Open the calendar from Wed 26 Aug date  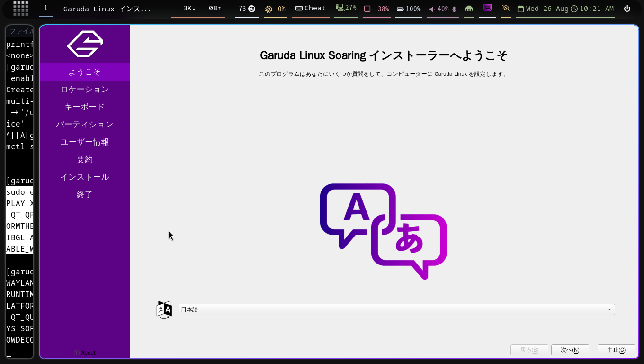[543, 9]
